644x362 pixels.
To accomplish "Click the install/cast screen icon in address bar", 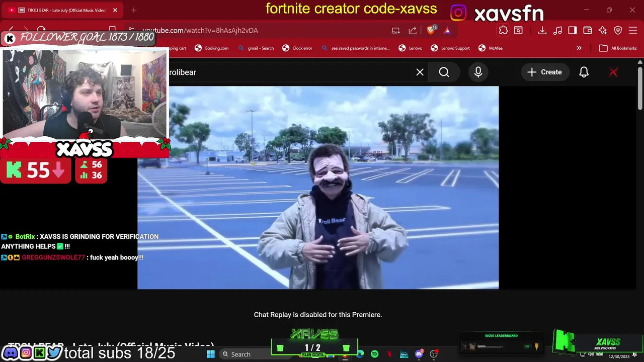I will click(x=396, y=30).
